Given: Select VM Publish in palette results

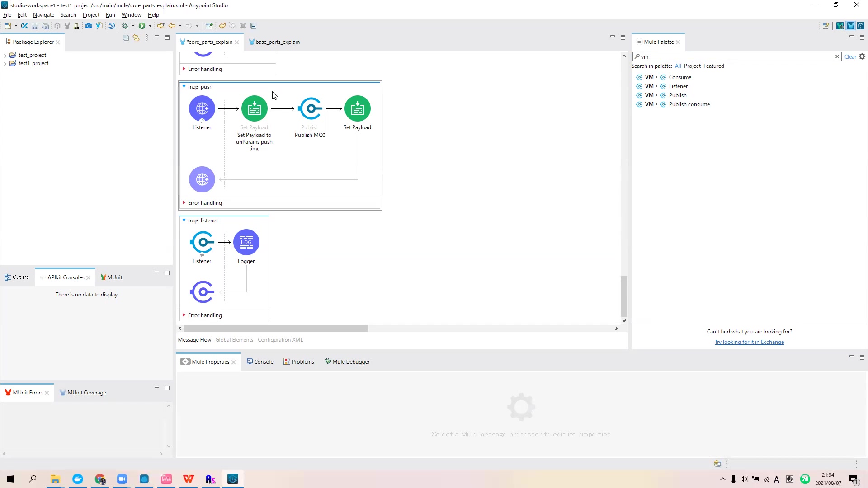Looking at the screenshot, I should coord(661,95).
